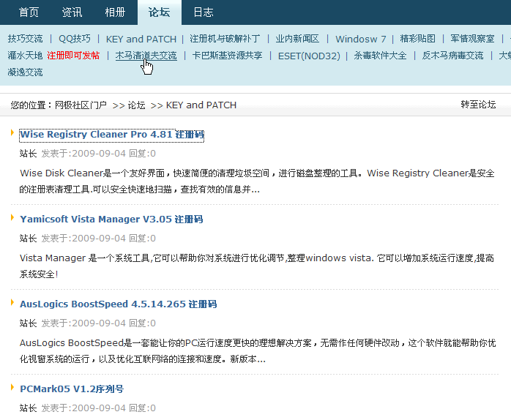Click orange arrow beside AusLogics BoostSpeed post

click(x=12, y=302)
